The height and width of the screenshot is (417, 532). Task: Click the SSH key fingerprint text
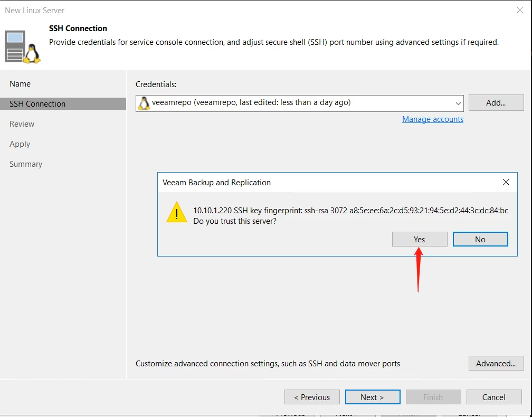[350, 211]
